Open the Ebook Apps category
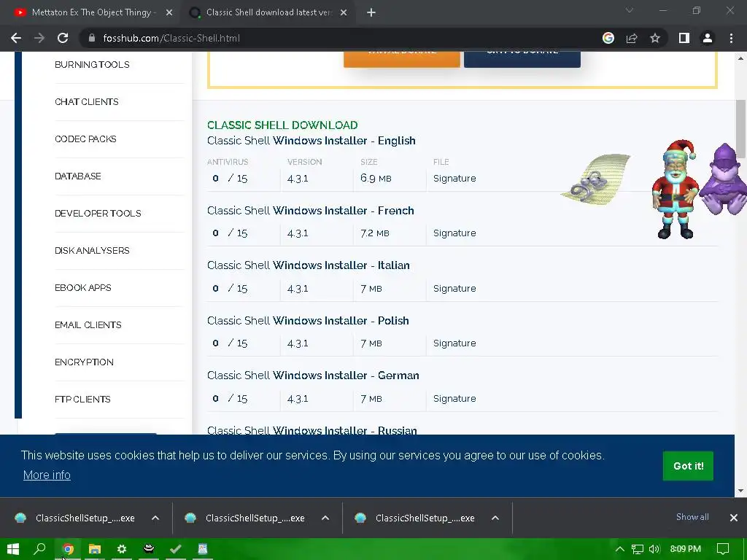Image resolution: width=747 pixels, height=560 pixels. click(83, 287)
